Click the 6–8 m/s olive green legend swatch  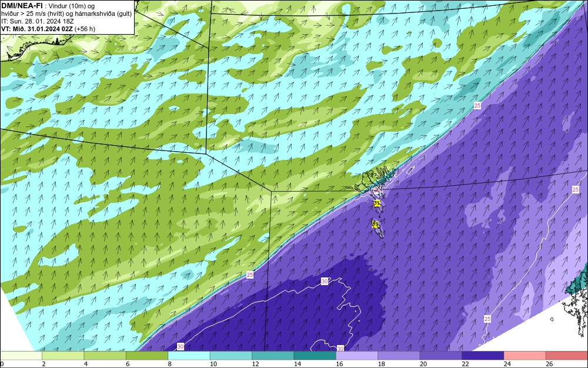pos(147,356)
